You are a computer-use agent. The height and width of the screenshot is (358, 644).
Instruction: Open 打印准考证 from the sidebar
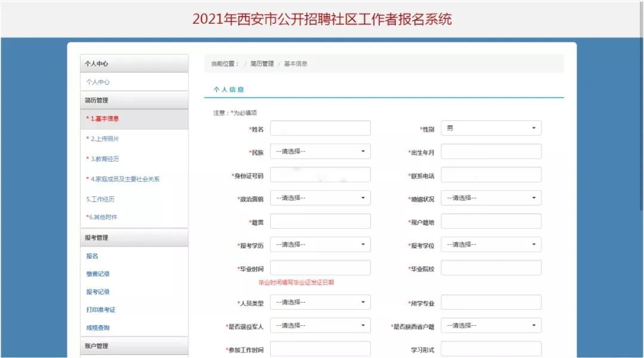(100, 310)
